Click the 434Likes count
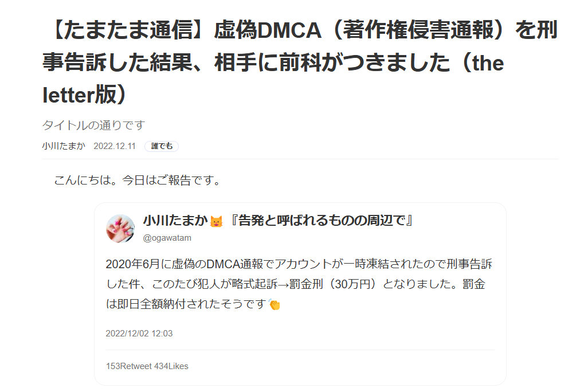This screenshot has width=584, height=392. click(171, 366)
